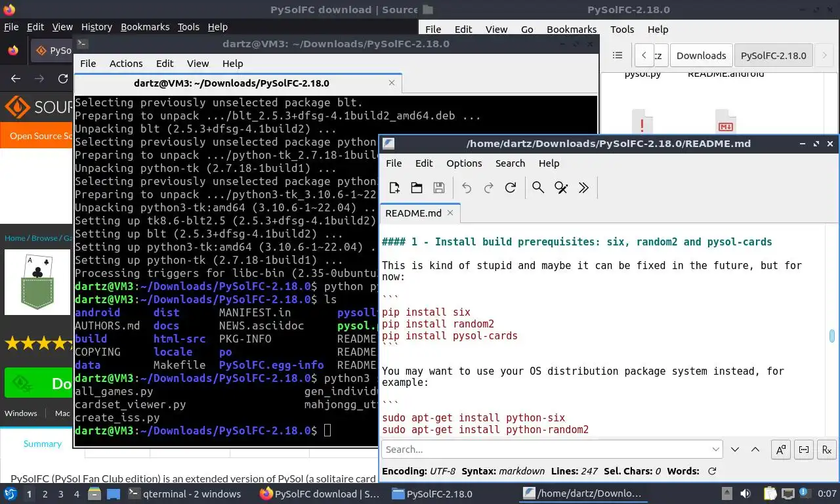Click the Replace icon in FeatherPad toolbar
This screenshot has height=504, width=840.
pyautogui.click(x=561, y=188)
